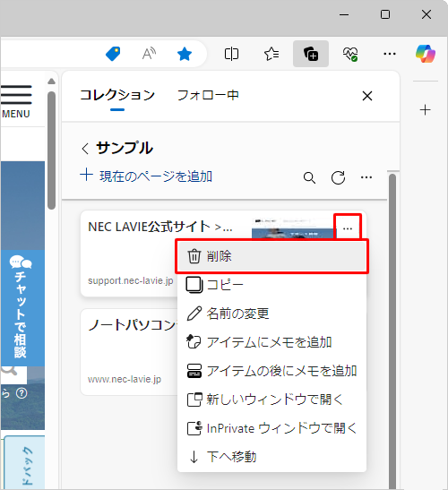Click the www.nec-lavie.jp URL text
Screen dimensions: 448x490
(125, 379)
